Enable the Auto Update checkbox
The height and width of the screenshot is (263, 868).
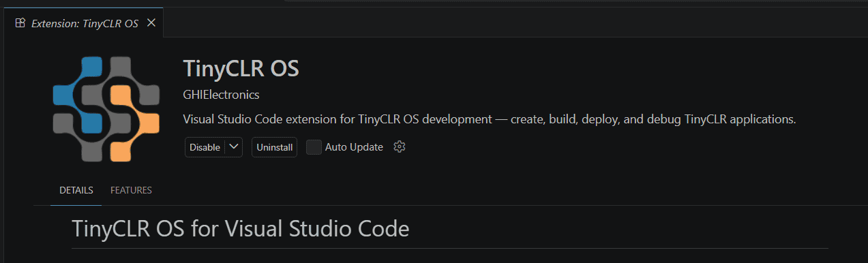tap(314, 147)
